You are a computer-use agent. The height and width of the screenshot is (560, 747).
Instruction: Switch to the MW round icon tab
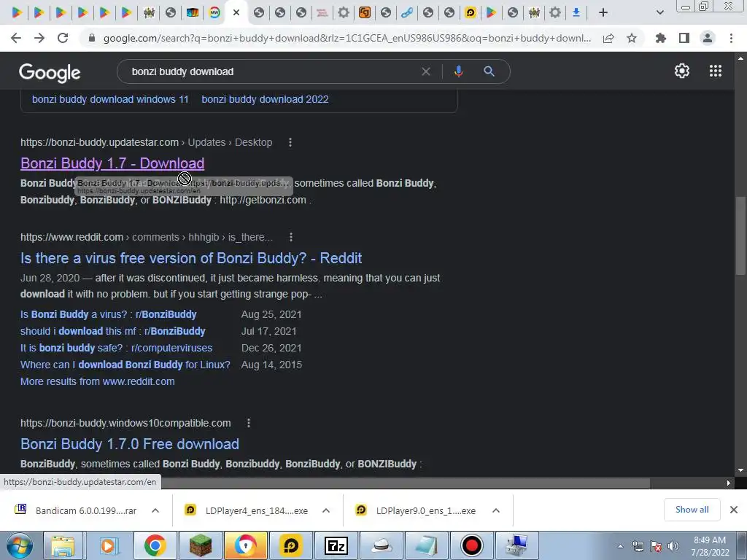(215, 12)
